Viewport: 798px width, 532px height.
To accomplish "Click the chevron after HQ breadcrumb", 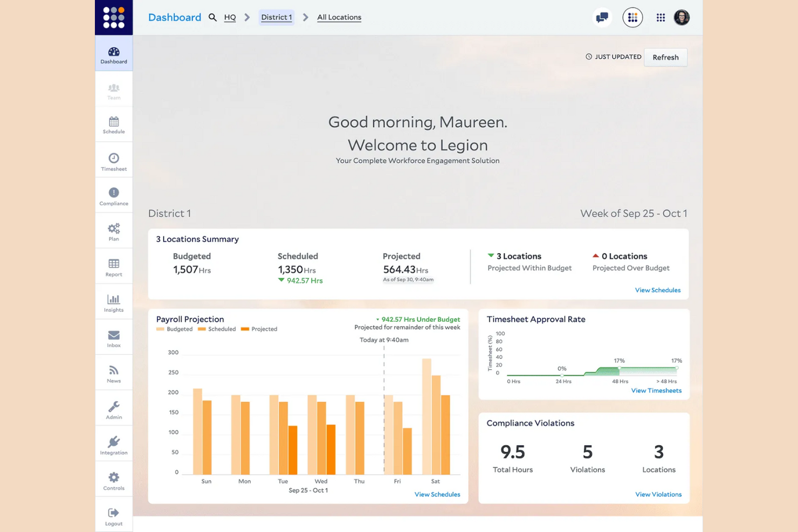I will (247, 17).
